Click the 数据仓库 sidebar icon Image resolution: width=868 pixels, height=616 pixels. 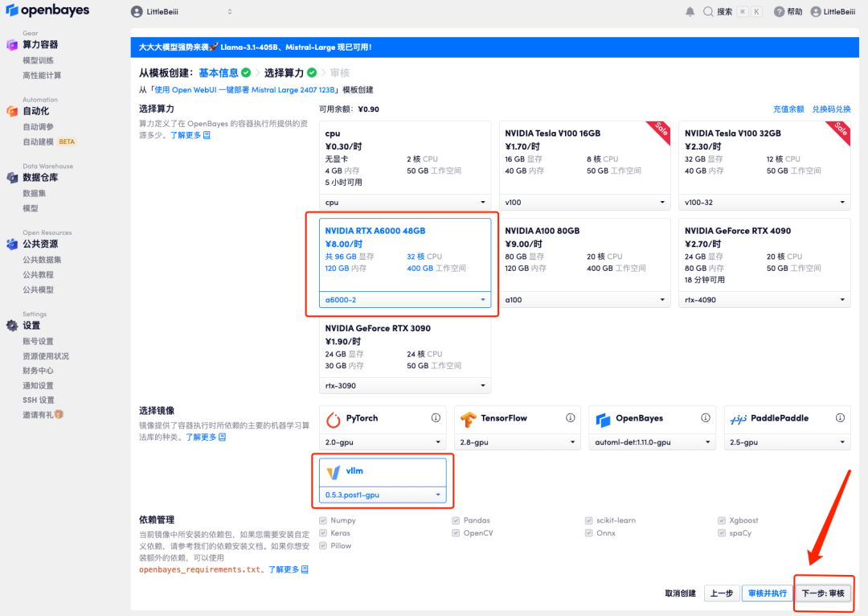(12, 178)
